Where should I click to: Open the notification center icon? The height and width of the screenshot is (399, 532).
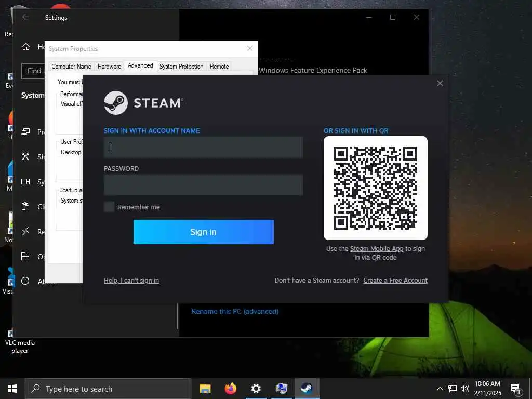(x=516, y=389)
